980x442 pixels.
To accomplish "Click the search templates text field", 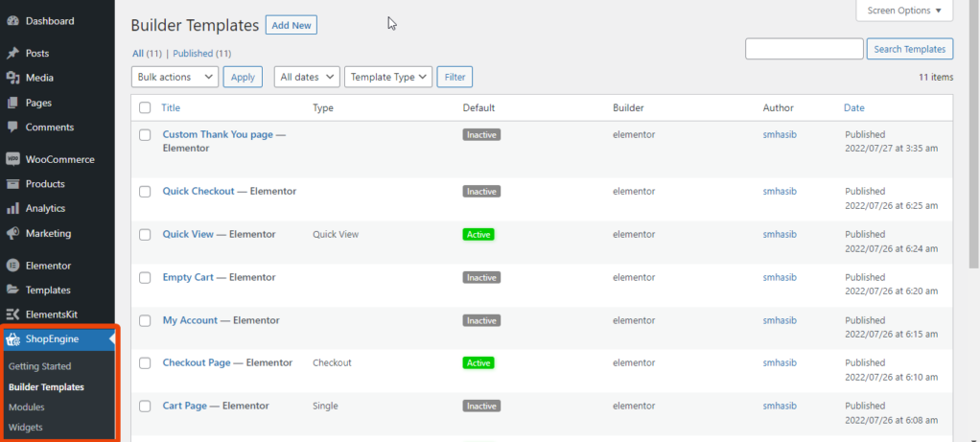I will [804, 49].
